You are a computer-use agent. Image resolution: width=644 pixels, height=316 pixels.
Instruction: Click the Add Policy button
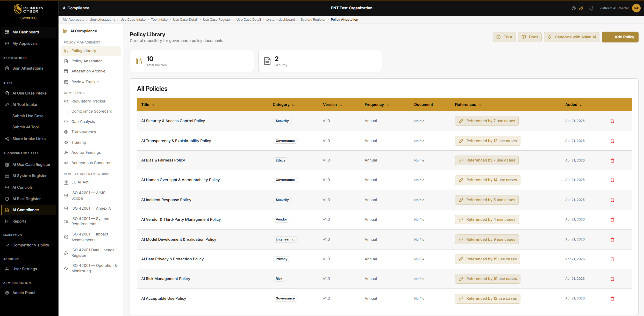pyautogui.click(x=620, y=37)
